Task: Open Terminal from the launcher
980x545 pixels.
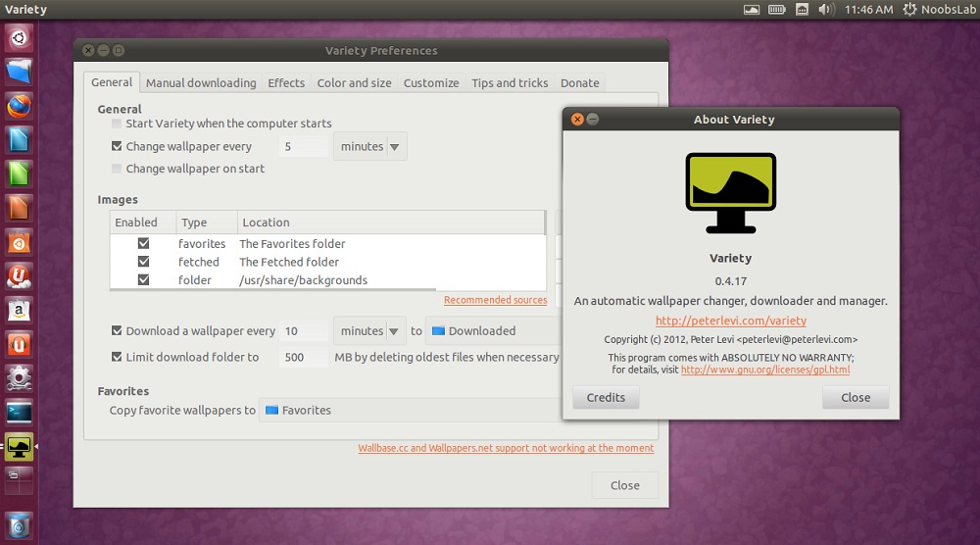Action: tap(19, 412)
